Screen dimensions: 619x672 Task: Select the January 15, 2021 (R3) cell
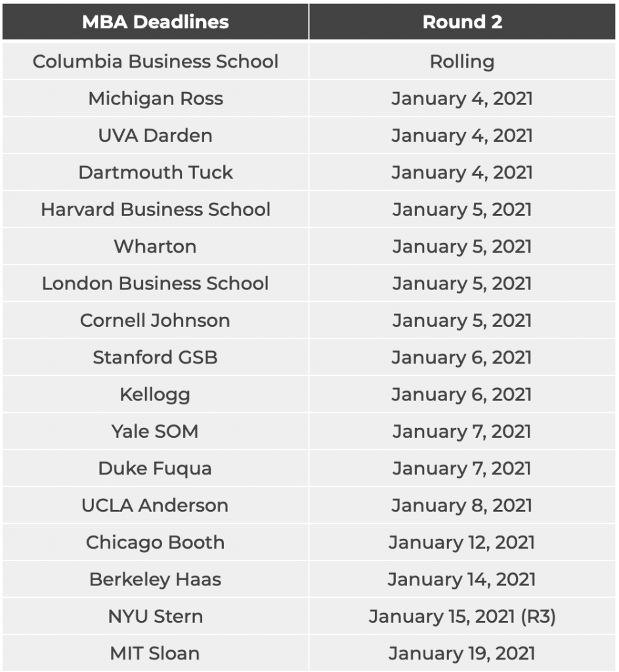point(462,616)
